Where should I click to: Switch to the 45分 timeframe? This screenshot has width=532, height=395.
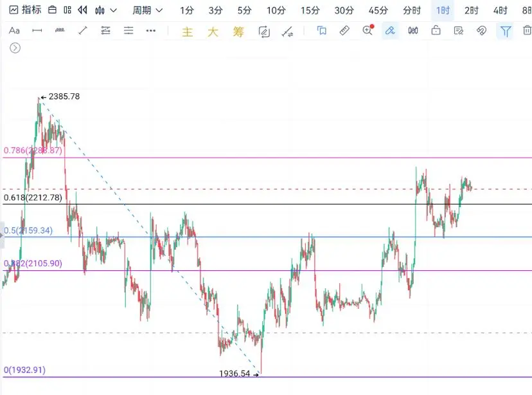[x=378, y=10]
